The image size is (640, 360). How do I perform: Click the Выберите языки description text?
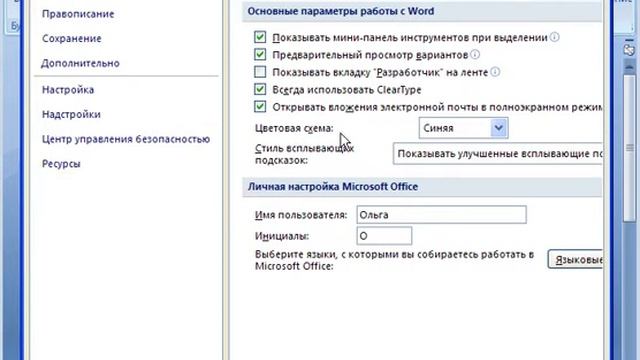[x=394, y=260]
